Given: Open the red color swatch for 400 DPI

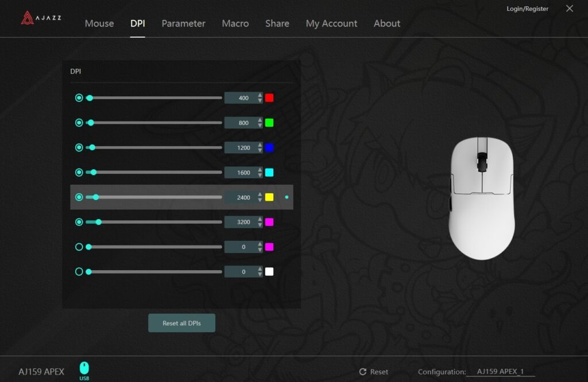Looking at the screenshot, I should pos(269,98).
